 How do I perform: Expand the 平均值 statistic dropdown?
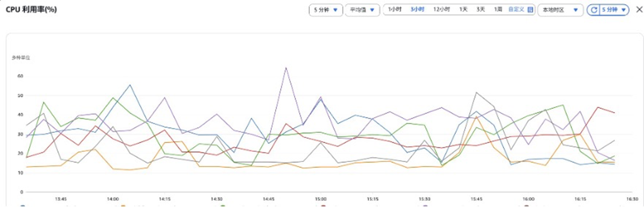[362, 10]
